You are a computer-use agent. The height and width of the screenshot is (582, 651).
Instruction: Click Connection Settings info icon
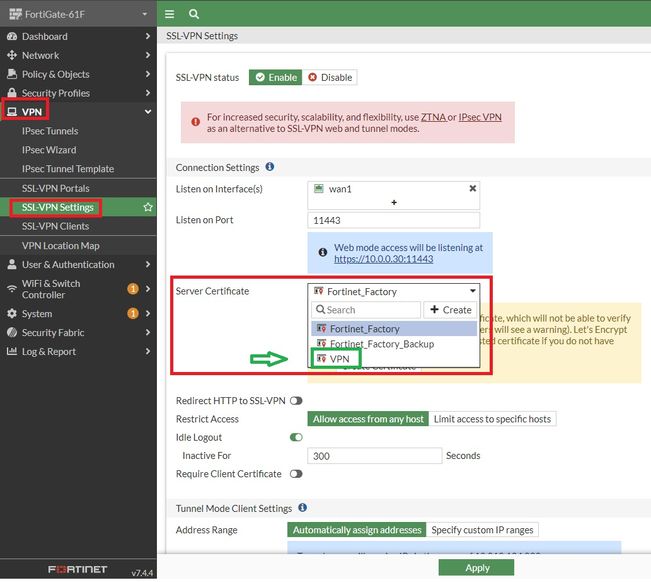point(270,167)
